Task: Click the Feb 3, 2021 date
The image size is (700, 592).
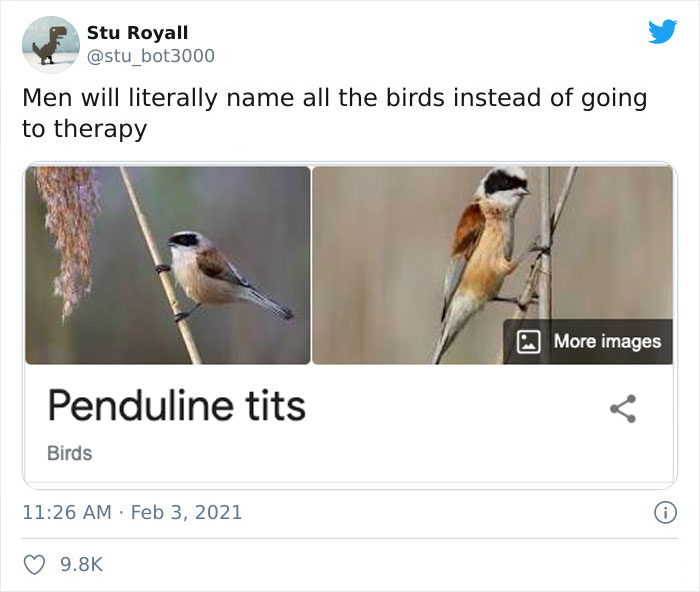Action: 186,512
